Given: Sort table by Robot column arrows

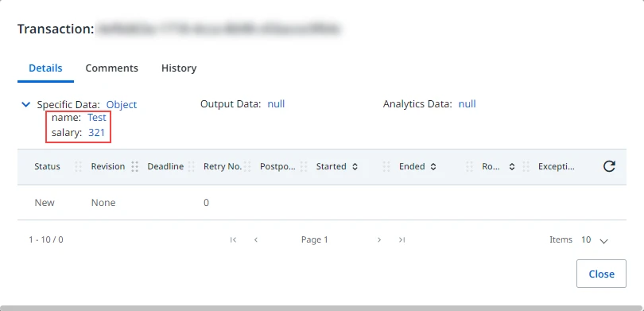Looking at the screenshot, I should (512, 167).
